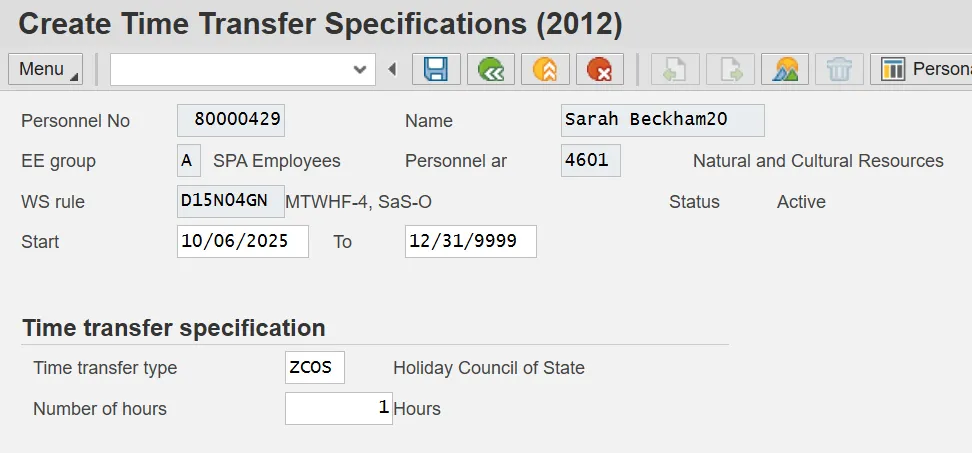Click the Personnel No field
972x453 pixels.
point(231,120)
